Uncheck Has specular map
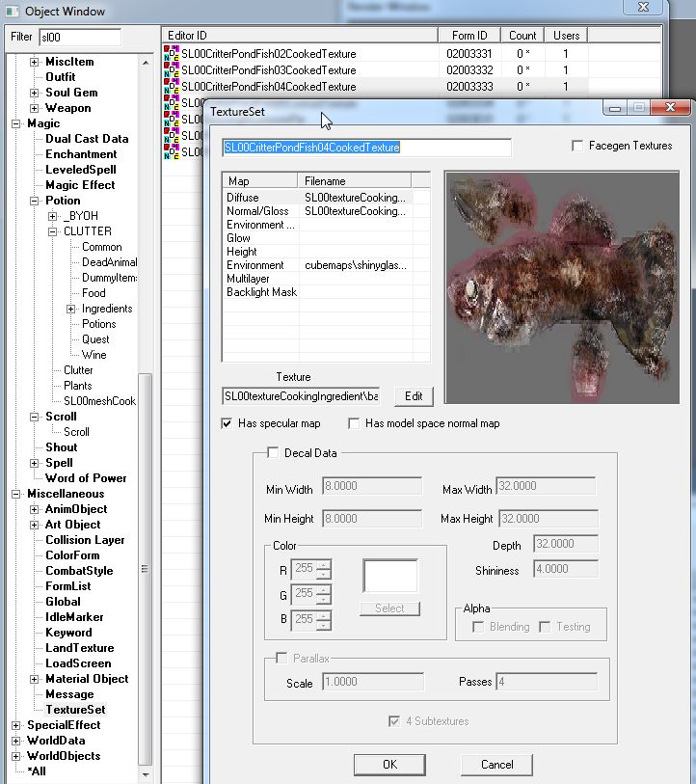Screen dimensions: 696x784 pos(227,423)
